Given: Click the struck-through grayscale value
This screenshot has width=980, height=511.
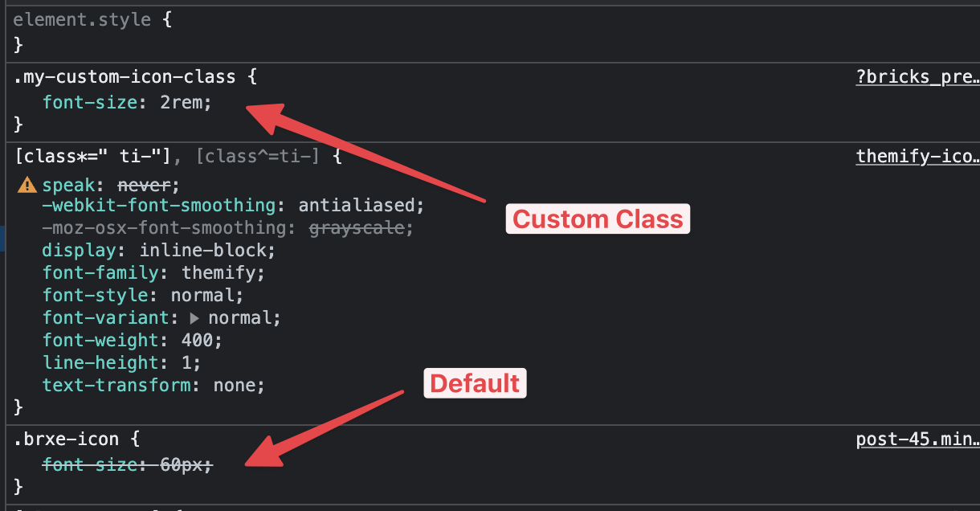Looking at the screenshot, I should 356,227.
